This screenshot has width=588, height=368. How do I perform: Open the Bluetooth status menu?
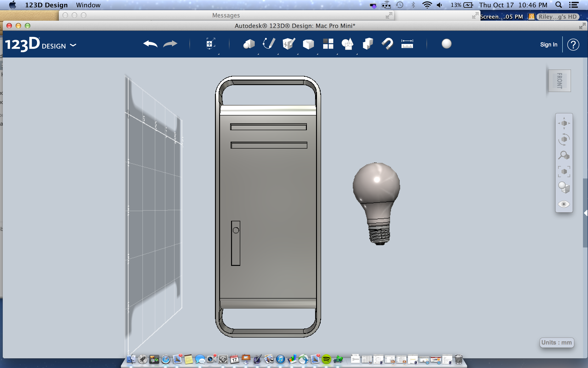click(x=413, y=5)
